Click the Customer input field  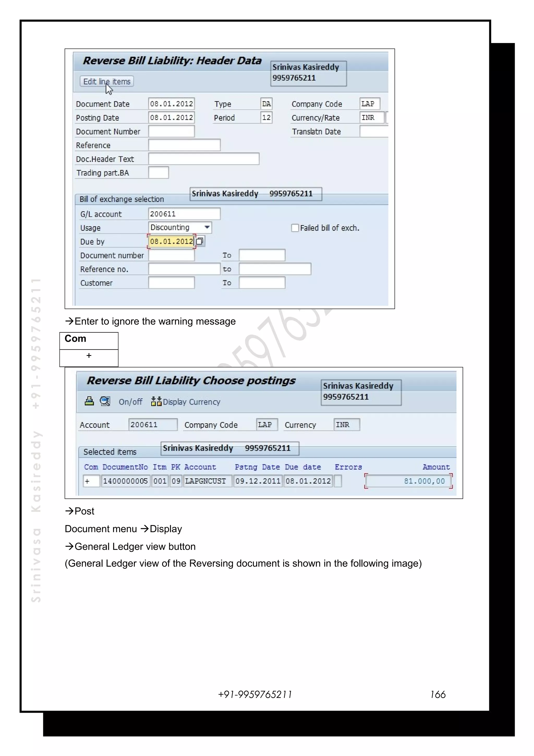click(171, 283)
